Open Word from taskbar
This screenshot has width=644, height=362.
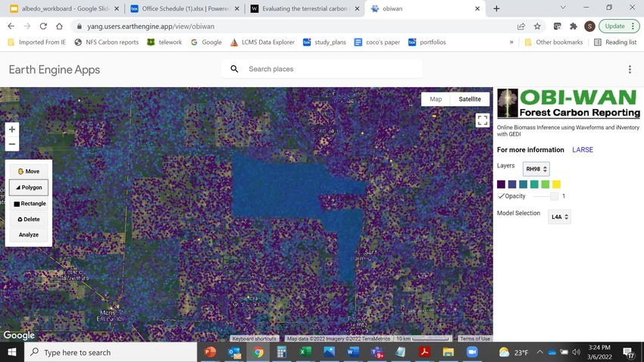[353, 352]
